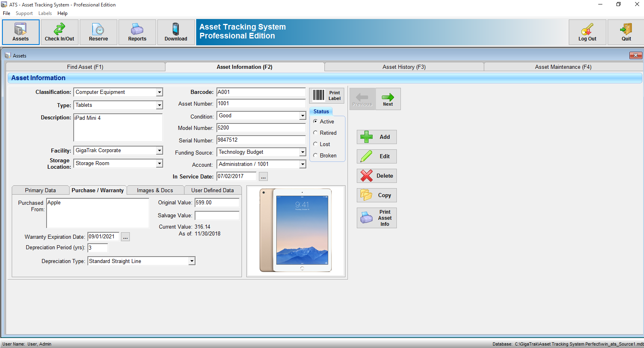This screenshot has height=348, width=644.
Task: Expand the Account dropdown
Action: coord(303,164)
